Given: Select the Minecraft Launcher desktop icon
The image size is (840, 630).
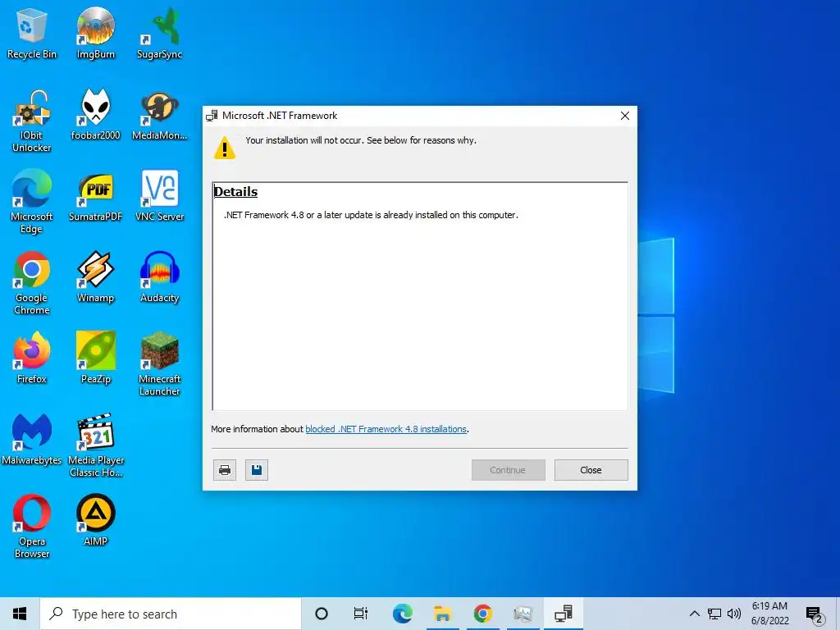Looking at the screenshot, I should [x=159, y=364].
